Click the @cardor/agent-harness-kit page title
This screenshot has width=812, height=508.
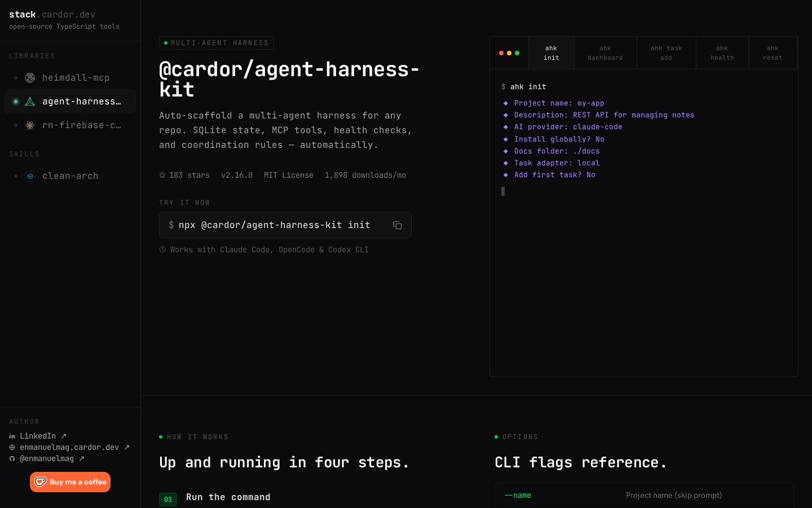click(289, 80)
